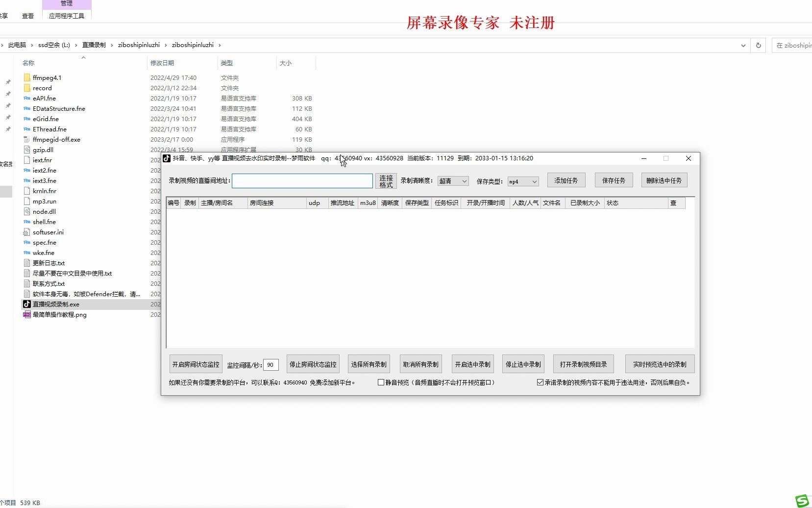Click the 房间连接 table column header

(x=277, y=203)
